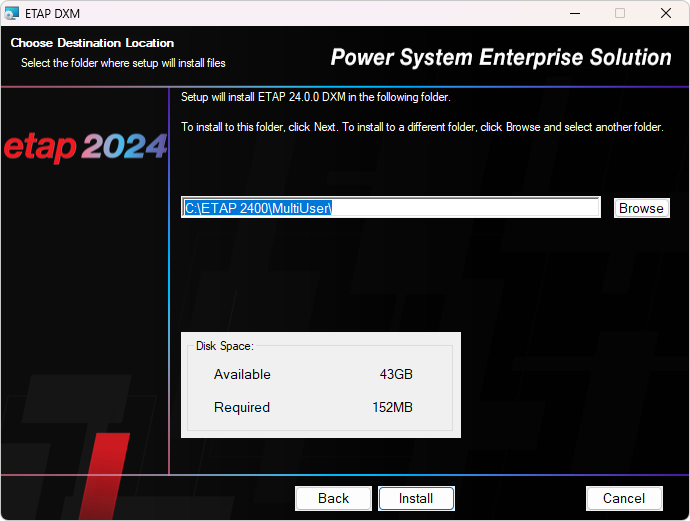Click the ETAP DXM title bar icon
Screen dimensions: 690x521
(x=11, y=13)
